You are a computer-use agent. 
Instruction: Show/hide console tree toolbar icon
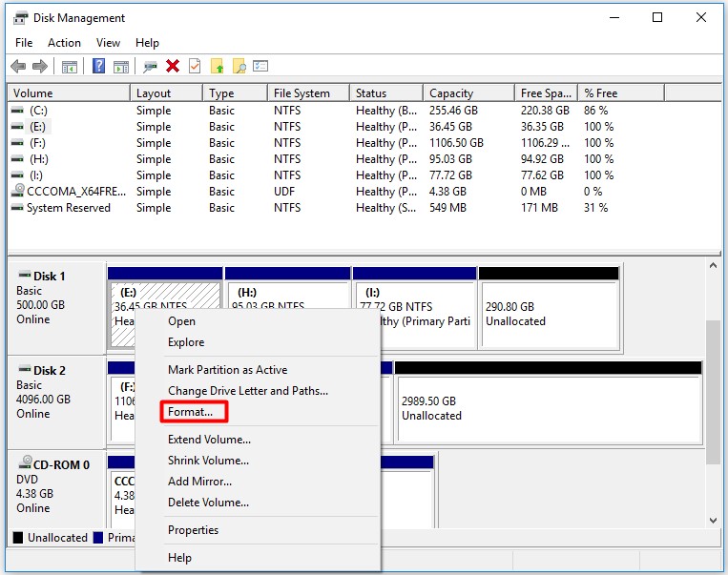point(70,67)
